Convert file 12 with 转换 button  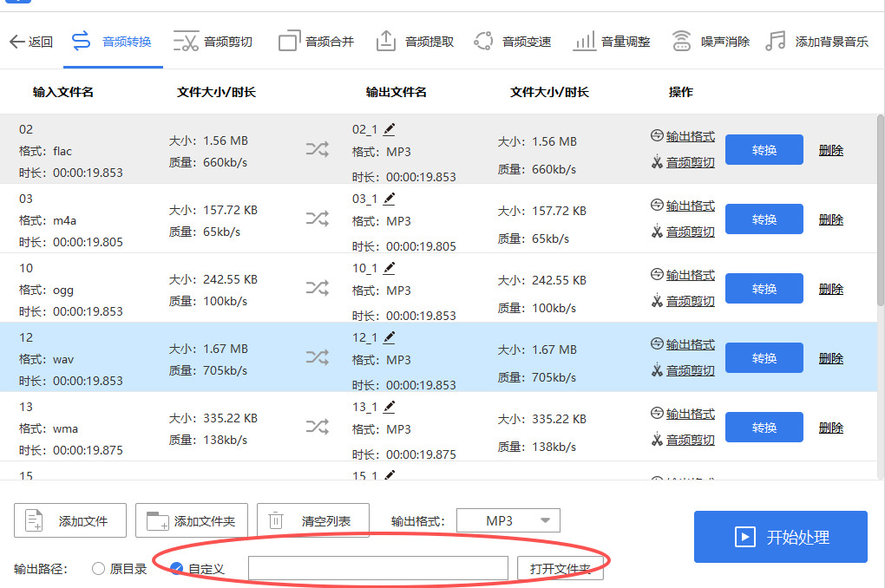[x=764, y=358]
